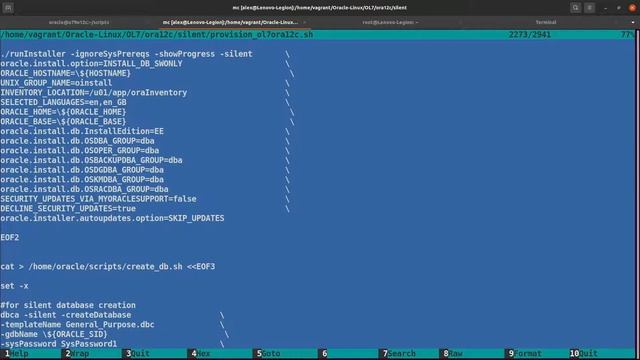Click the oracle.install.option=INSTALL_DB_SWONLY line

click(x=91, y=64)
